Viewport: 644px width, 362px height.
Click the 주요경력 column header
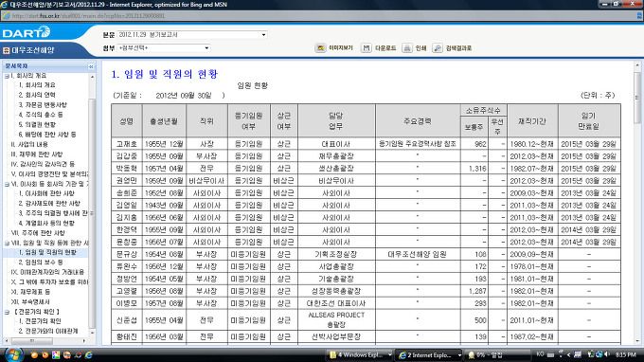pyautogui.click(x=418, y=121)
